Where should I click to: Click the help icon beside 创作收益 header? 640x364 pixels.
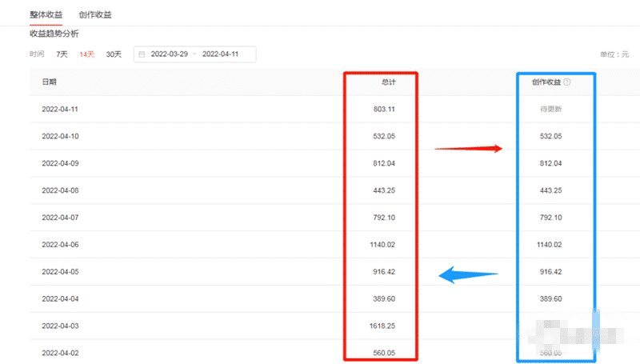click(x=567, y=82)
